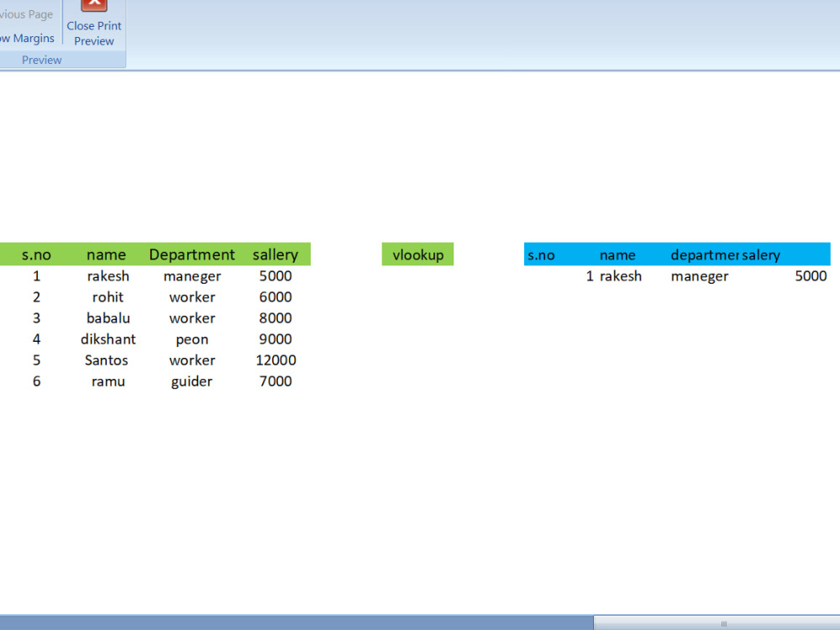Select 'ramu' name cell
This screenshot has width=840, height=630.
click(108, 381)
